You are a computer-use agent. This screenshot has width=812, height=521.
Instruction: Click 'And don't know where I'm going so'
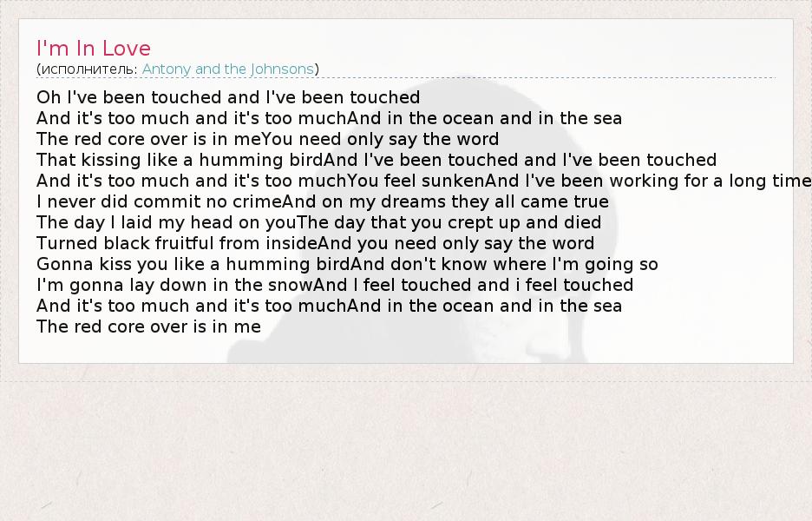[504, 264]
